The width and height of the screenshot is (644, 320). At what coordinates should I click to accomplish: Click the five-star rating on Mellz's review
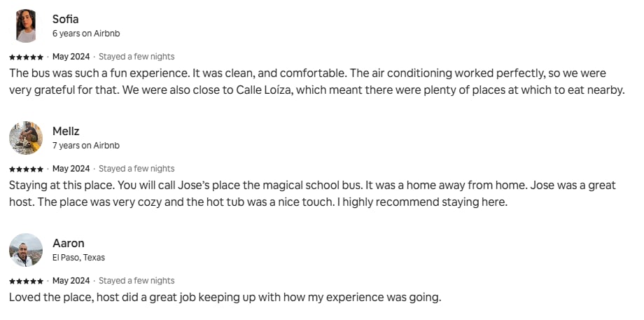tap(26, 169)
